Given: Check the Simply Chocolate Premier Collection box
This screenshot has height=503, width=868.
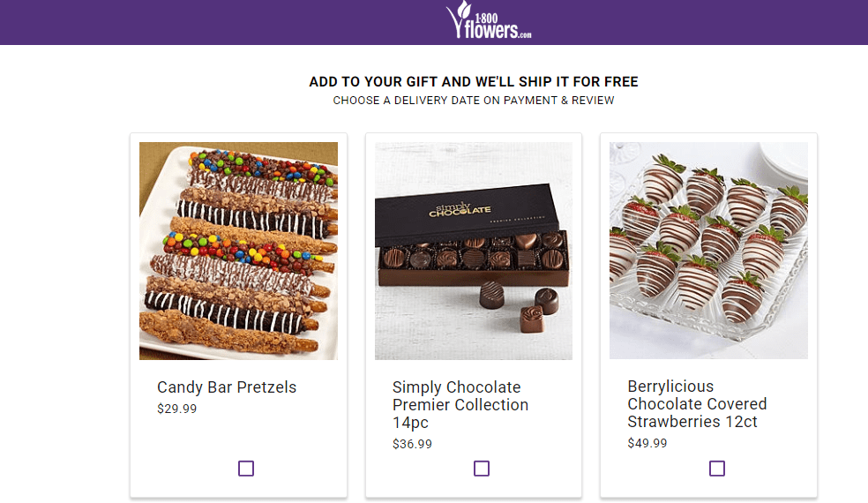Looking at the screenshot, I should click(482, 469).
